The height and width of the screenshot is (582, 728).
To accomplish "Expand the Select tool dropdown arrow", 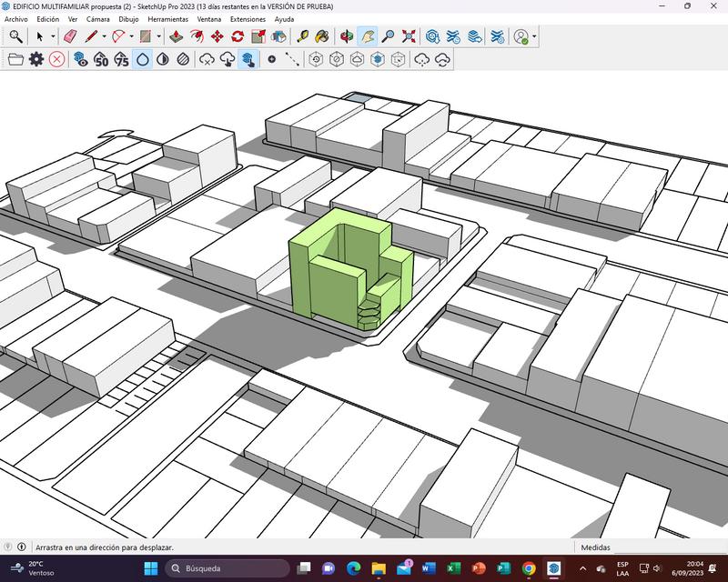I will point(53,37).
